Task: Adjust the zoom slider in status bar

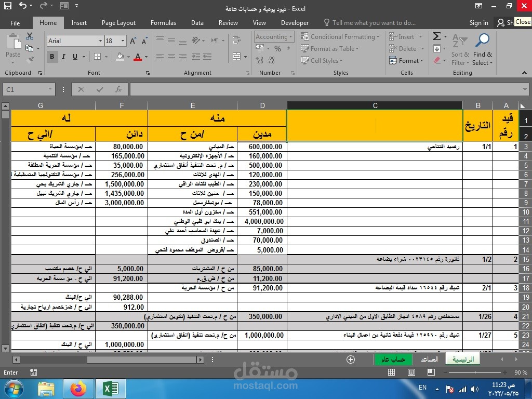Action: click(475, 373)
